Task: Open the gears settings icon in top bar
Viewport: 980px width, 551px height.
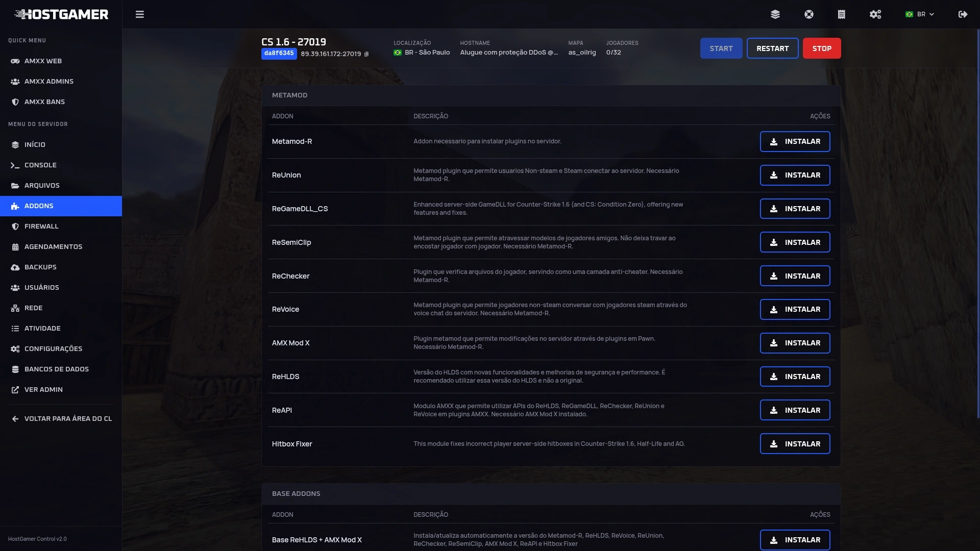Action: pos(875,14)
